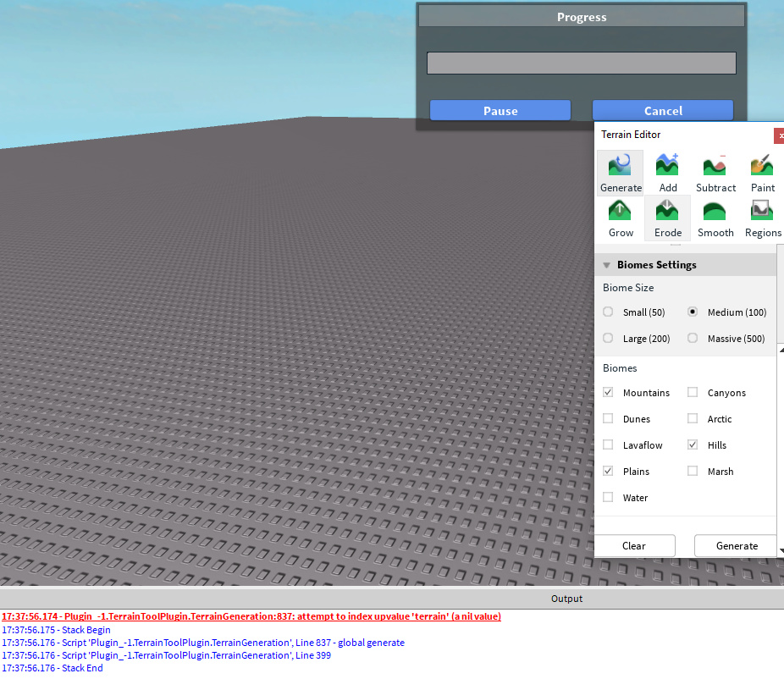This screenshot has height=679, width=784.
Task: Enable the Water biome checkbox
Action: pos(608,497)
